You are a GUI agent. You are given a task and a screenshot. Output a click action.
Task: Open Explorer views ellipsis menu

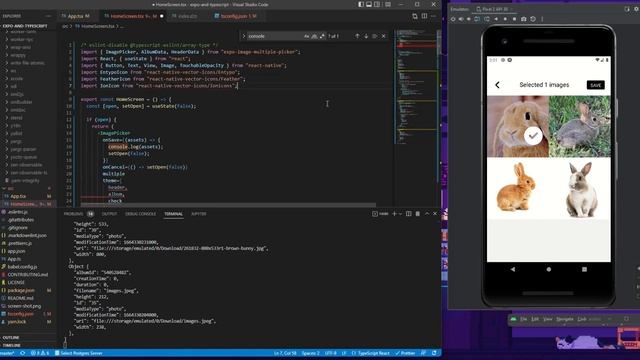pos(49,16)
